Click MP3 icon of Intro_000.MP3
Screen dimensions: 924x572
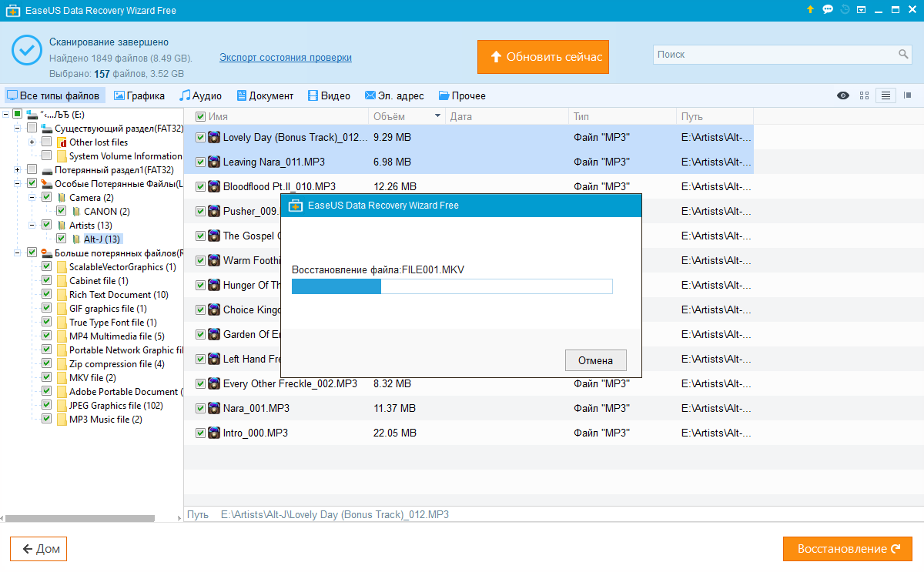(x=214, y=433)
